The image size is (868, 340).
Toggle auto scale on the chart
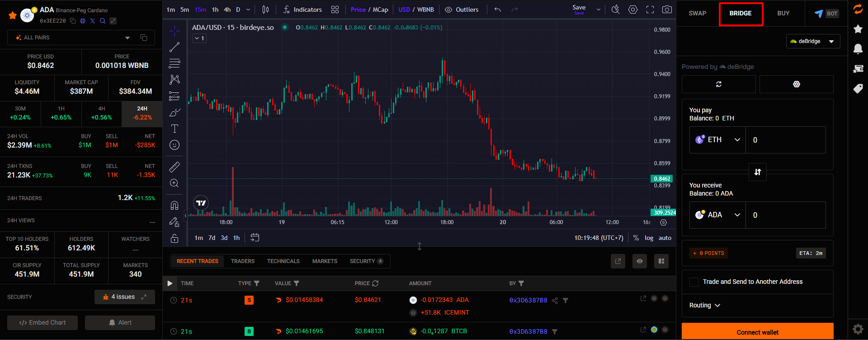pyautogui.click(x=665, y=238)
